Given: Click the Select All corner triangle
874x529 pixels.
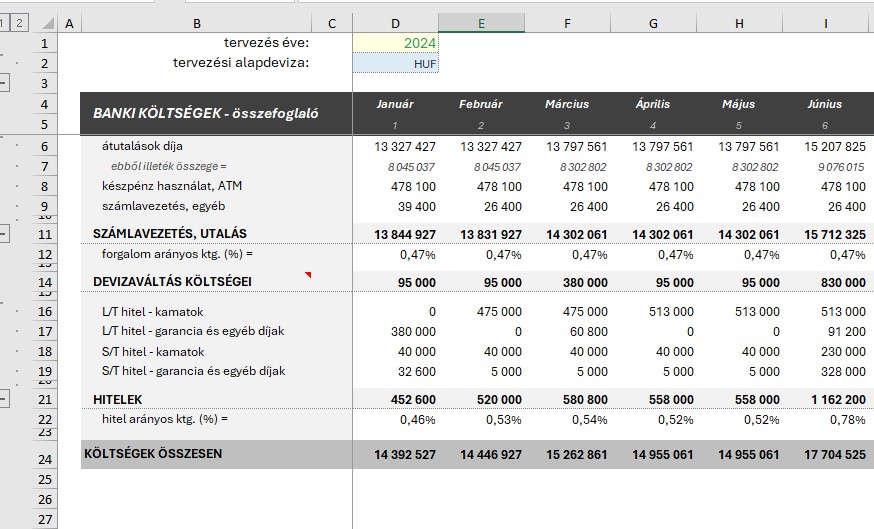Looking at the screenshot, I should pyautogui.click(x=48, y=23).
